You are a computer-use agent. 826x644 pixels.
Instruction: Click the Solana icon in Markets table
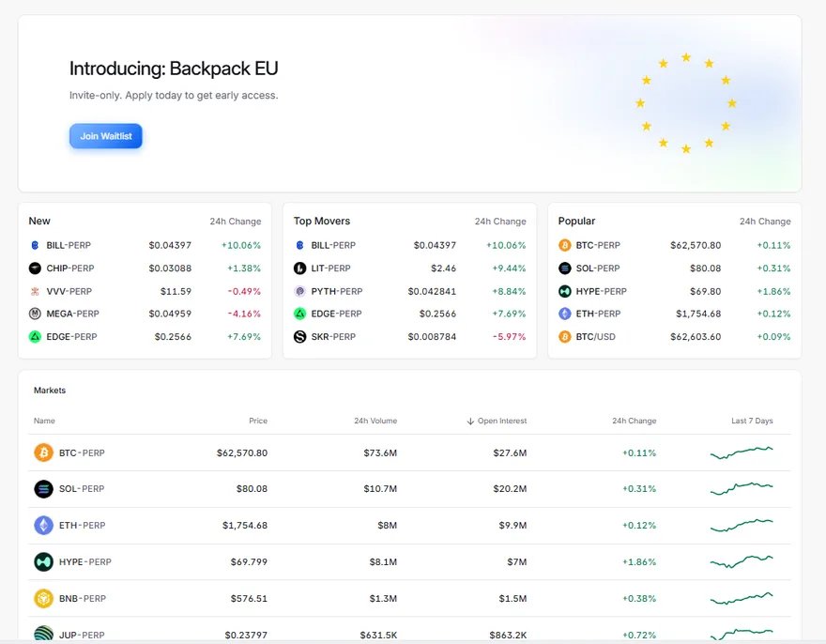44,488
